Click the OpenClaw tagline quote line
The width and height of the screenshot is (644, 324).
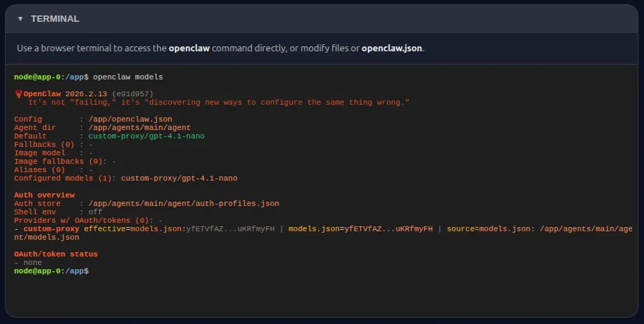coord(219,103)
